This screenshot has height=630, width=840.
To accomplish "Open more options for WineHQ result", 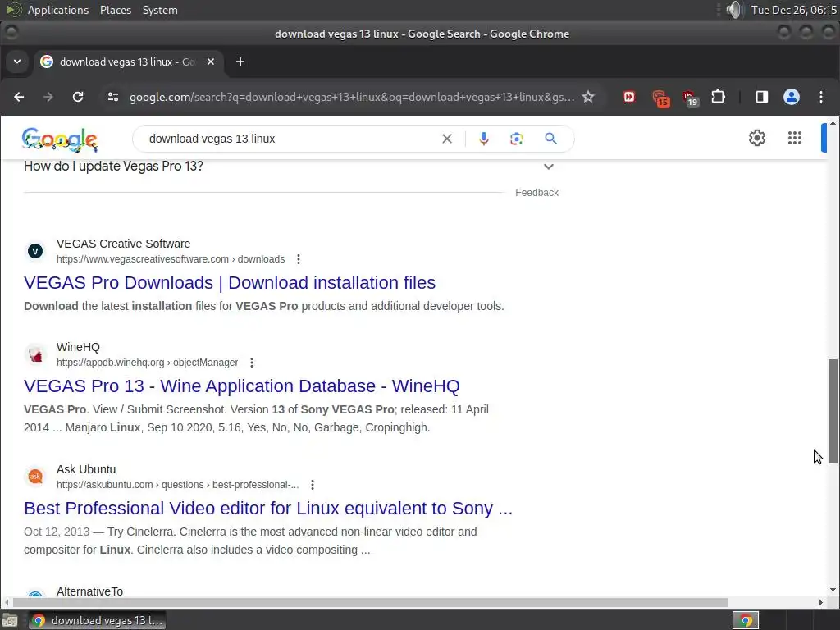I will click(x=252, y=363).
